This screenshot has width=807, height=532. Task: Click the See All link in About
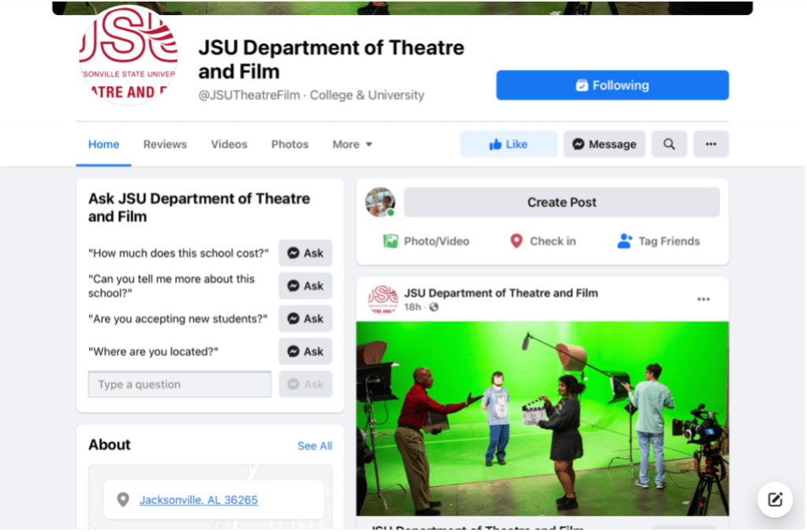(314, 445)
